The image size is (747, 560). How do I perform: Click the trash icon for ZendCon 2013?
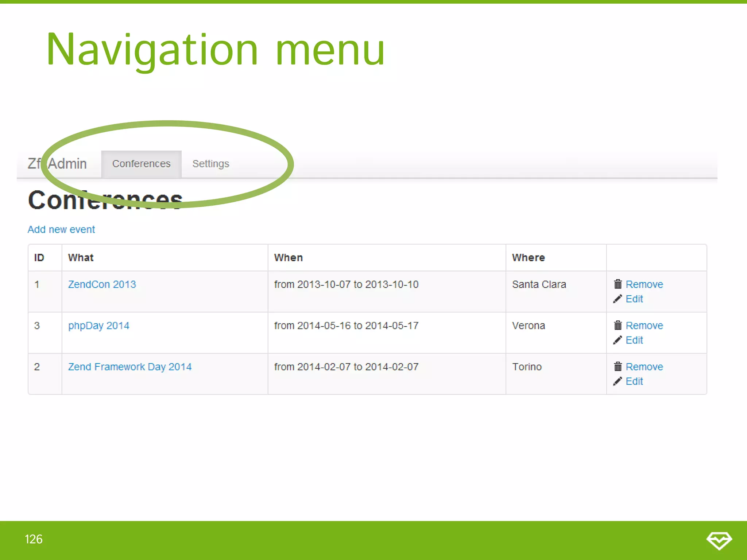618,284
